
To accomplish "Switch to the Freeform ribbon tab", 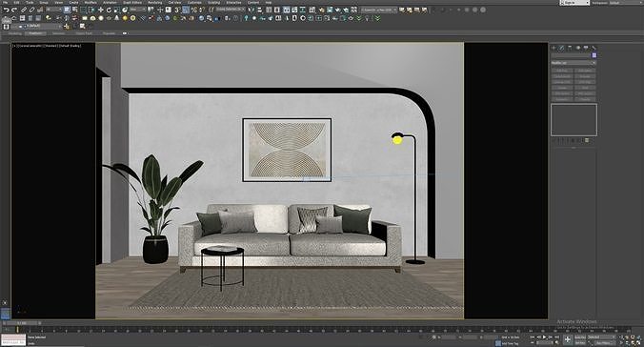I will tap(35, 33).
